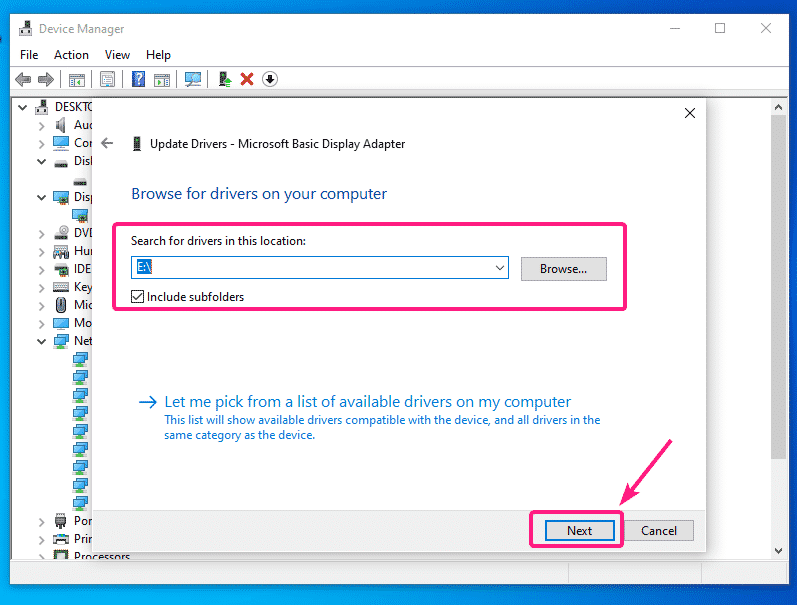Click the Back arrow toolbar icon
797x605 pixels.
click(23, 79)
